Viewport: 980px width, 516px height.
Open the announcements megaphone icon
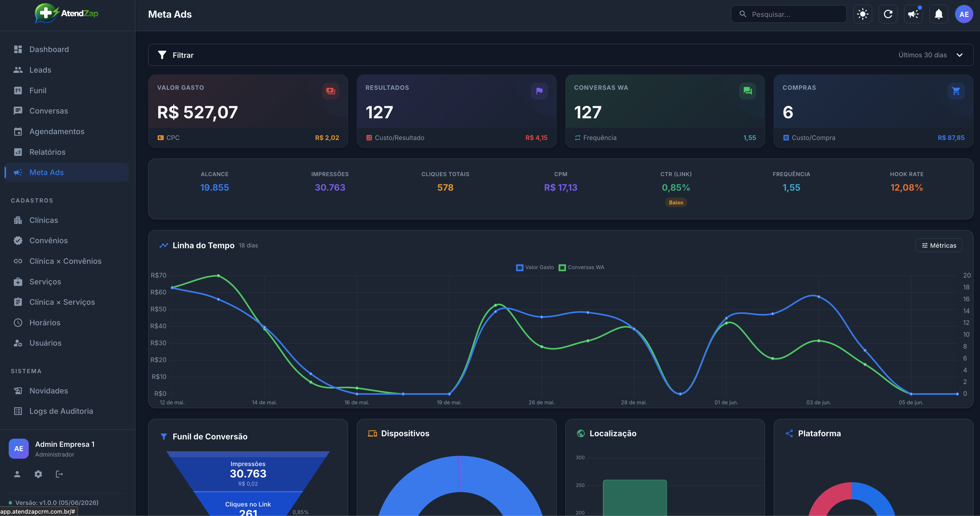(913, 15)
